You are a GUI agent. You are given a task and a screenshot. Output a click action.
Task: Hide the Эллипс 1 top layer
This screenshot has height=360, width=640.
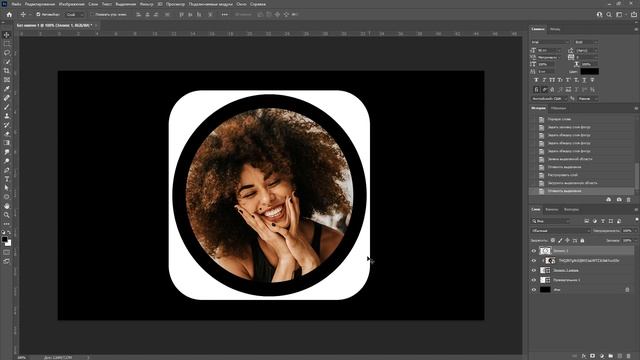[533, 251]
